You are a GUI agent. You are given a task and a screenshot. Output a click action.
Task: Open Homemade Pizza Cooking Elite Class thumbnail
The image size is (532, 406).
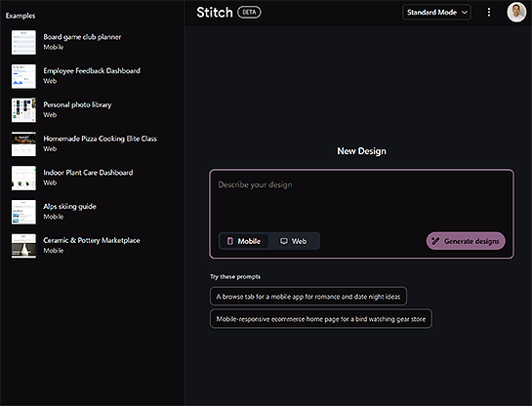tap(23, 144)
